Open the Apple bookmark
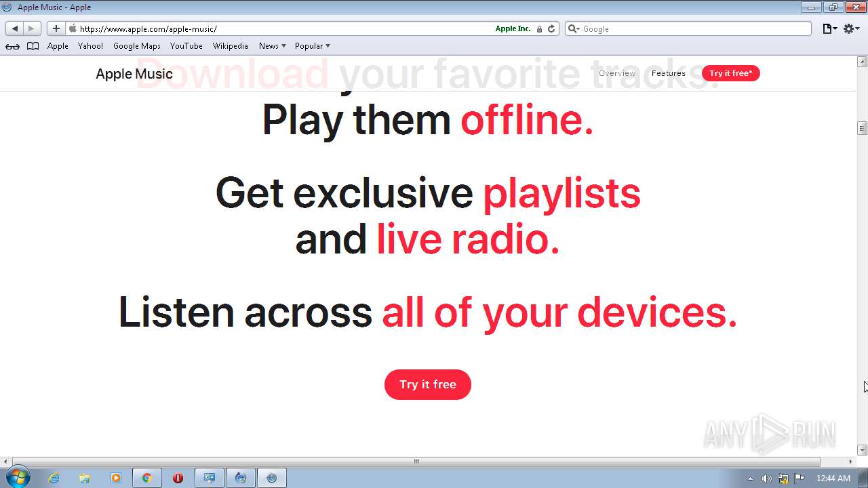 point(58,46)
